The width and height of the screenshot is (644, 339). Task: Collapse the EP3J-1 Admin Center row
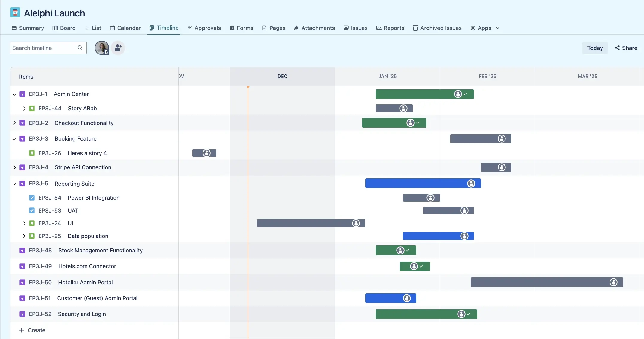[14, 94]
